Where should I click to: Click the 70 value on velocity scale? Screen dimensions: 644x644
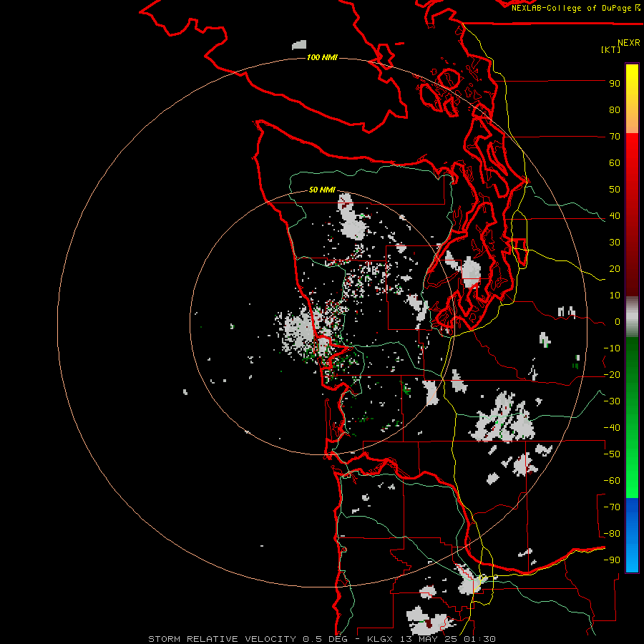615,137
